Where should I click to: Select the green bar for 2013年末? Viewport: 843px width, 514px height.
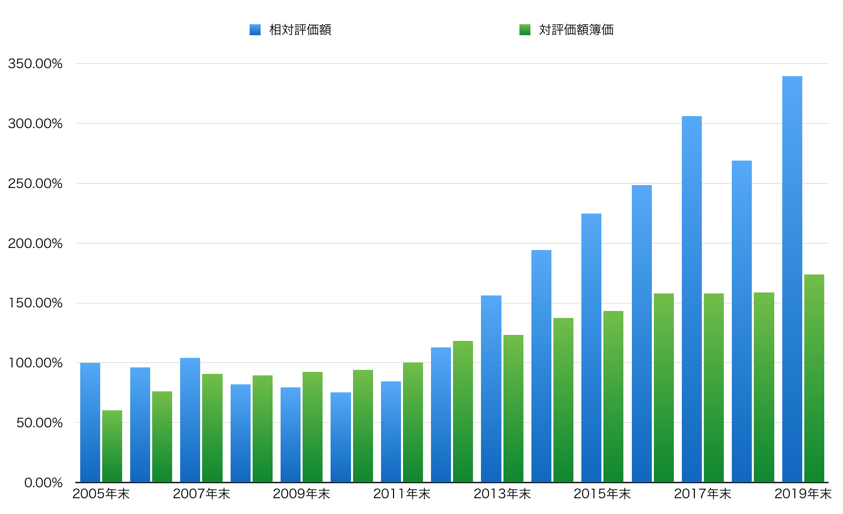point(513,409)
